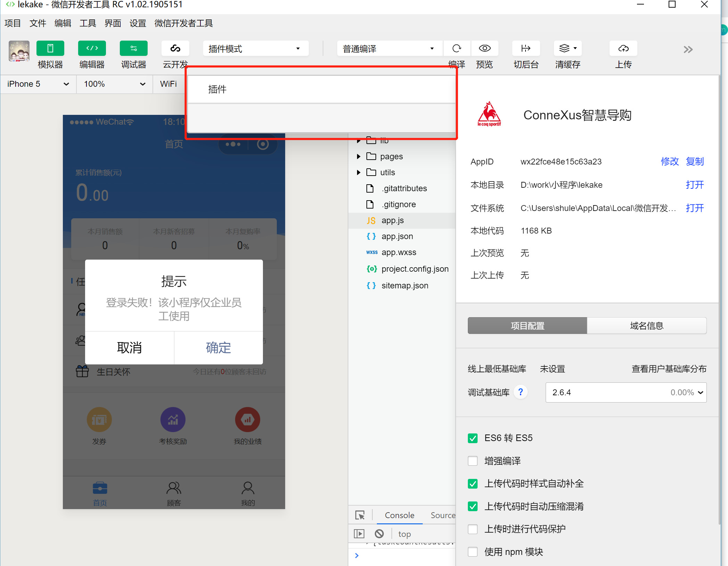
Task: Show more toolbar items chevron
Action: [688, 49]
